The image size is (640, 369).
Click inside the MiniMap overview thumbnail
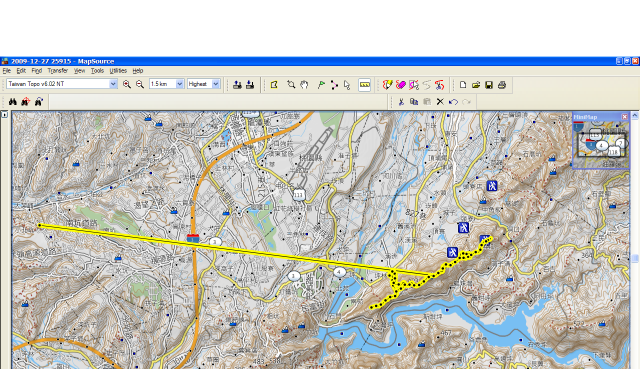point(601,144)
